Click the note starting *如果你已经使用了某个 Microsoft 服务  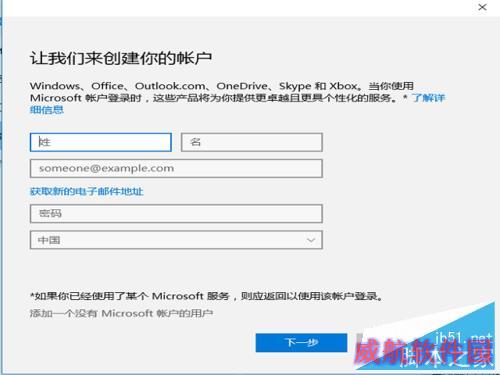[x=207, y=296]
